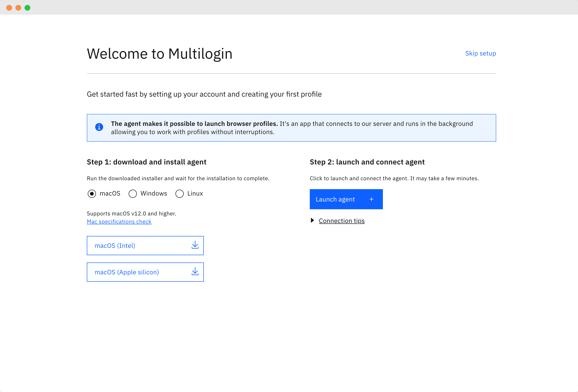Select the macOS radio button
The image size is (578, 392).
click(x=92, y=193)
